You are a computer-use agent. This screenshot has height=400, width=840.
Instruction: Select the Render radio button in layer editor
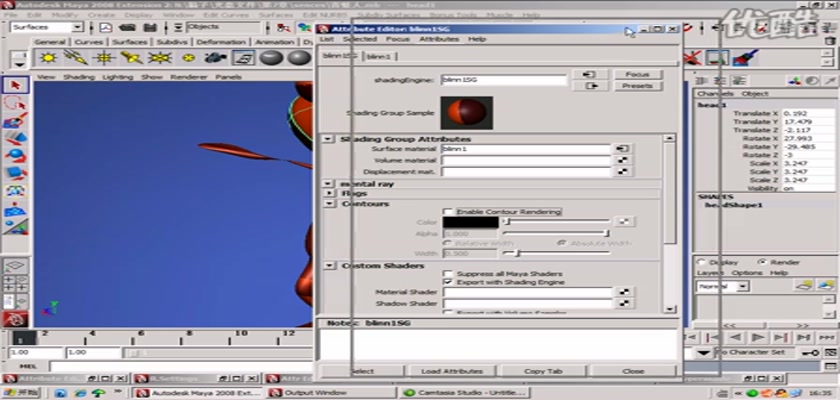coord(763,262)
